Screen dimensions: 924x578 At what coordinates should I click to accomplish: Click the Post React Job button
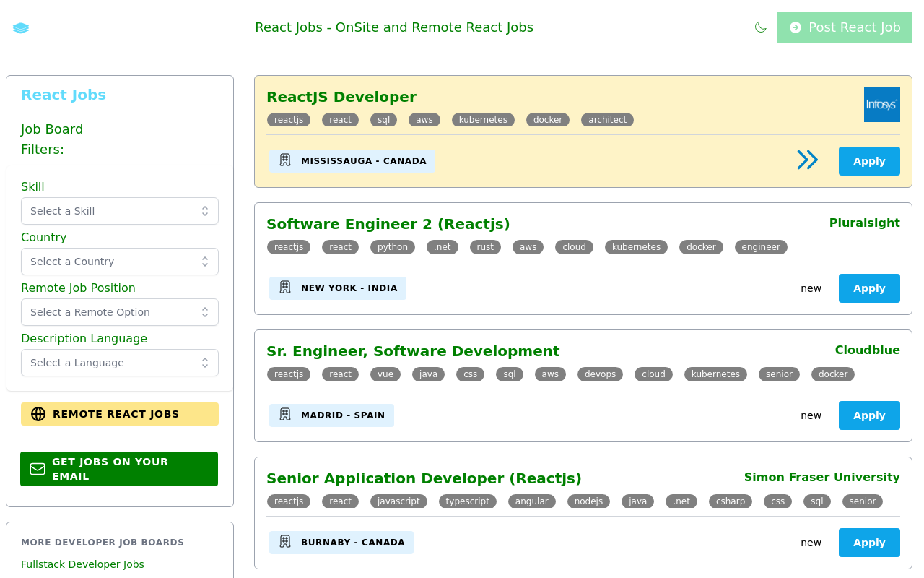845,27
